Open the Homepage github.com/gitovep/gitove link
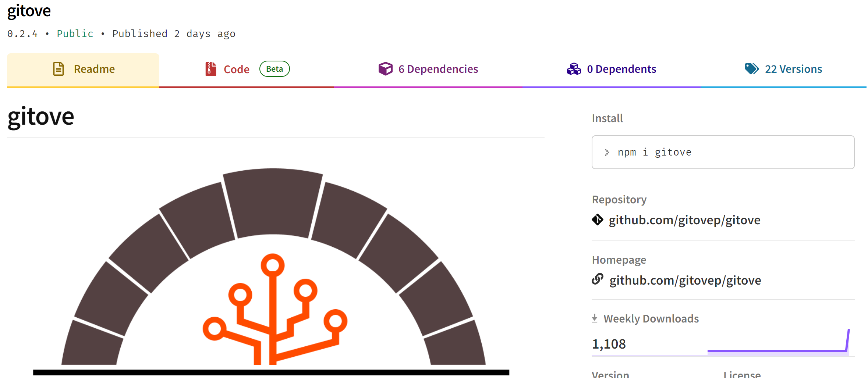This screenshot has height=378, width=868. 685,280
